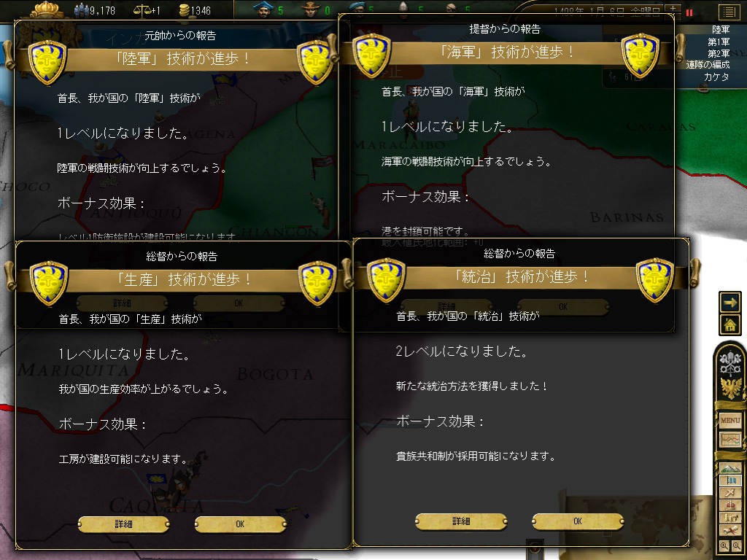The height and width of the screenshot is (560, 747).
Task: Click OK on the 統治 technology report
Action: [578, 521]
